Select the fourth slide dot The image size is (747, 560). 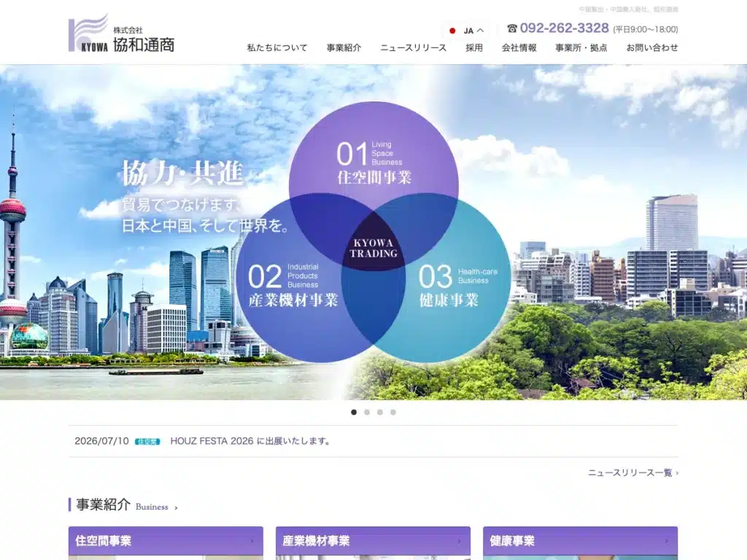click(x=393, y=413)
